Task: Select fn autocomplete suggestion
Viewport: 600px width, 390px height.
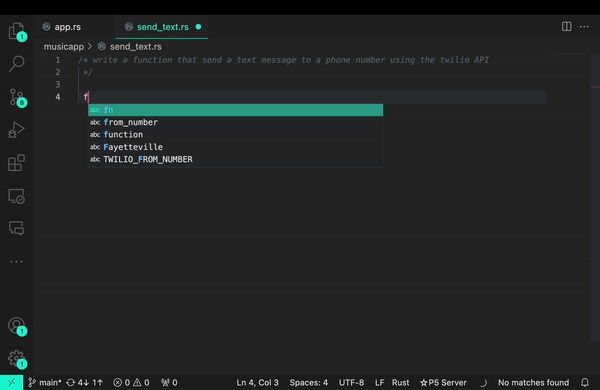Action: pyautogui.click(x=235, y=110)
